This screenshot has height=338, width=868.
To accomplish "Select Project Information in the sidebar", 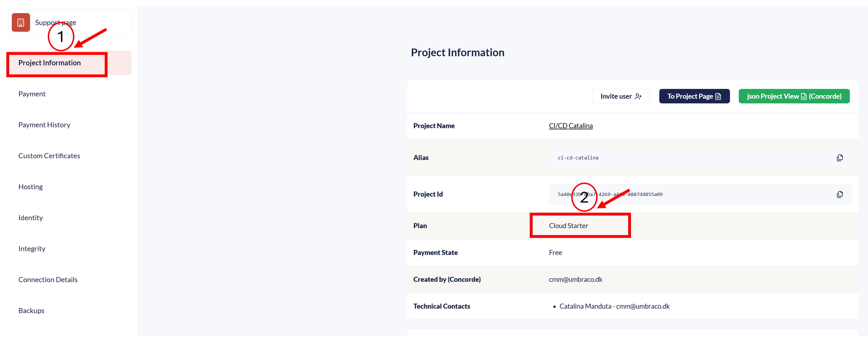I will pos(49,63).
